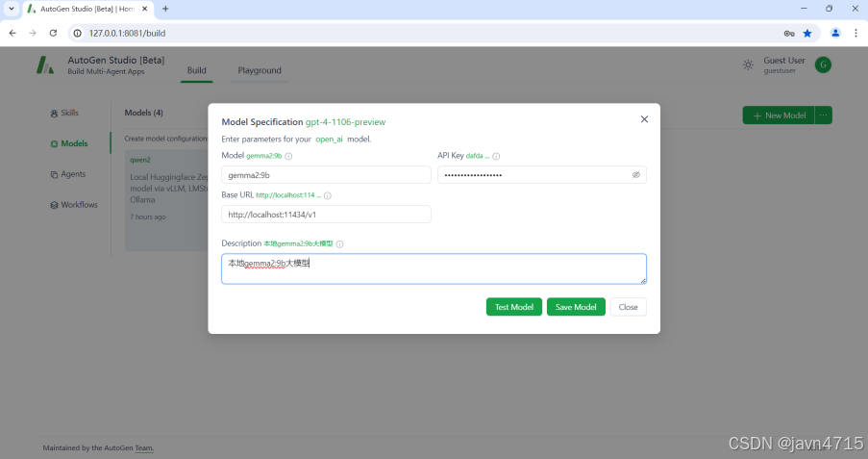Open Models in the sidebar
This screenshot has height=459, width=868.
(x=69, y=143)
